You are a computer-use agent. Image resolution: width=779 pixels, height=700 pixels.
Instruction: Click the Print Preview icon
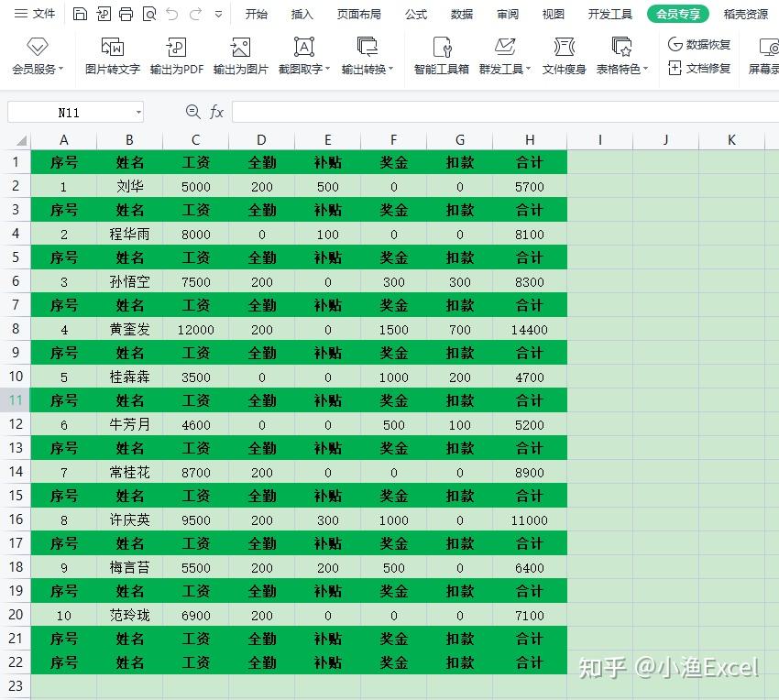(149, 14)
